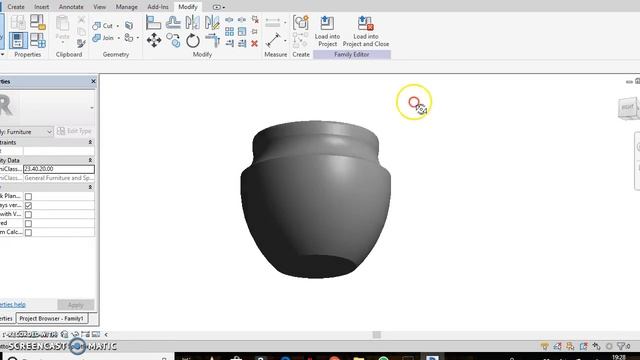640x360 pixels.
Task: Click the taskbar clock showing 19:28
Action: (619, 357)
